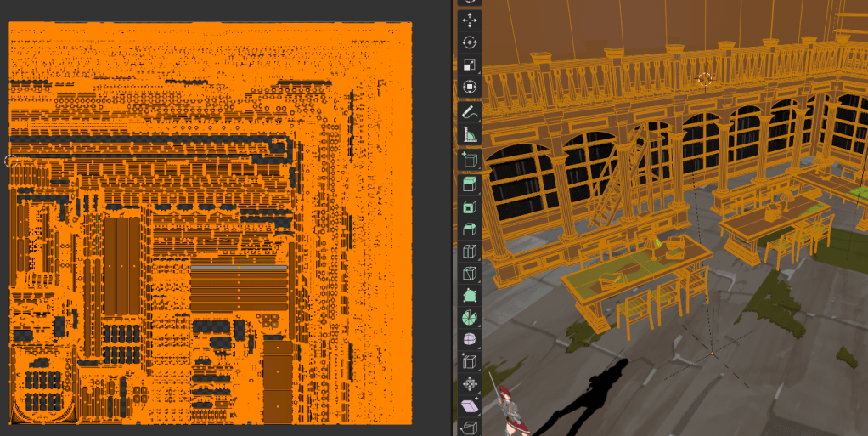Pick the Annotate pencil tool
868x436 pixels.
point(469,112)
